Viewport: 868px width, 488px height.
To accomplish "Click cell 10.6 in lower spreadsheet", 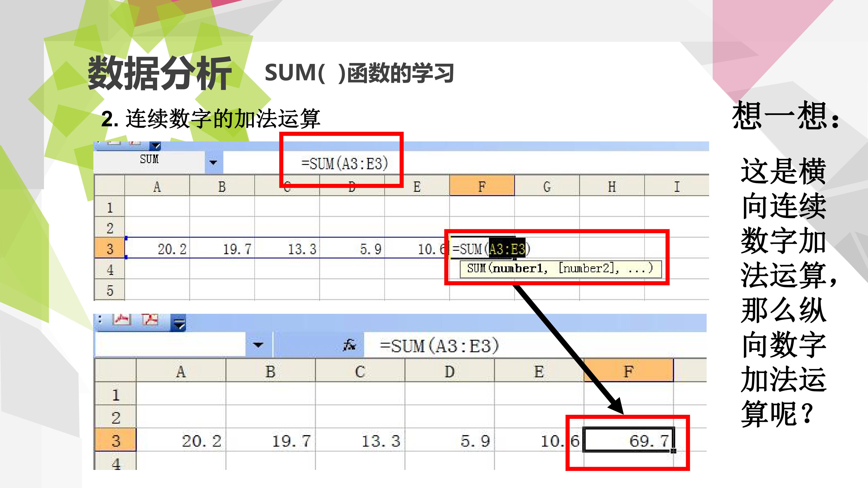I will 539,440.
